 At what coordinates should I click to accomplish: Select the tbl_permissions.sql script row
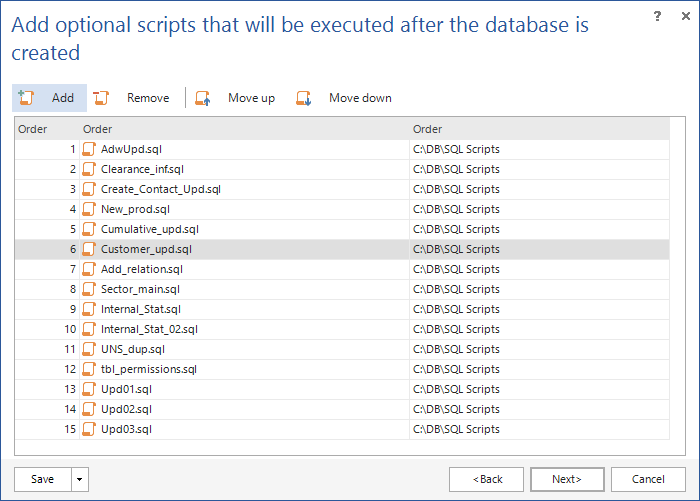[x=342, y=369]
